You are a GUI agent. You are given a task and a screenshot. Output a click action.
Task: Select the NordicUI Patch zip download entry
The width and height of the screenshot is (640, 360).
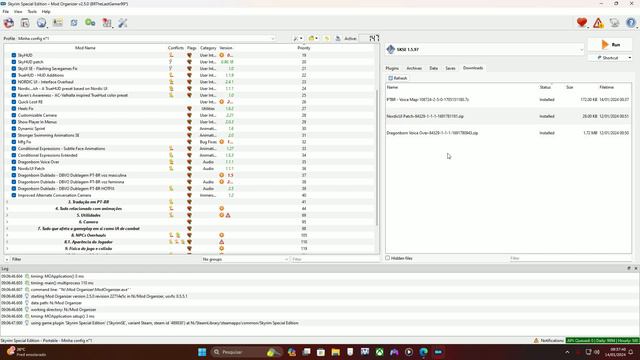point(508,116)
